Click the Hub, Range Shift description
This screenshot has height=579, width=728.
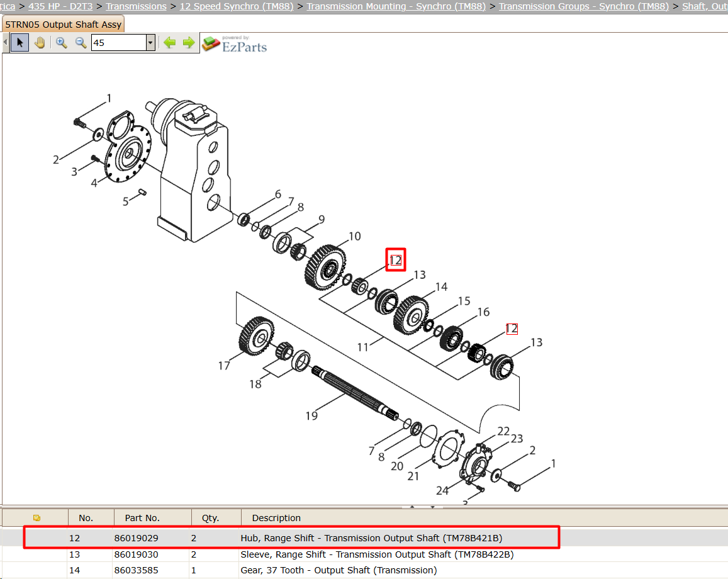tap(371, 538)
